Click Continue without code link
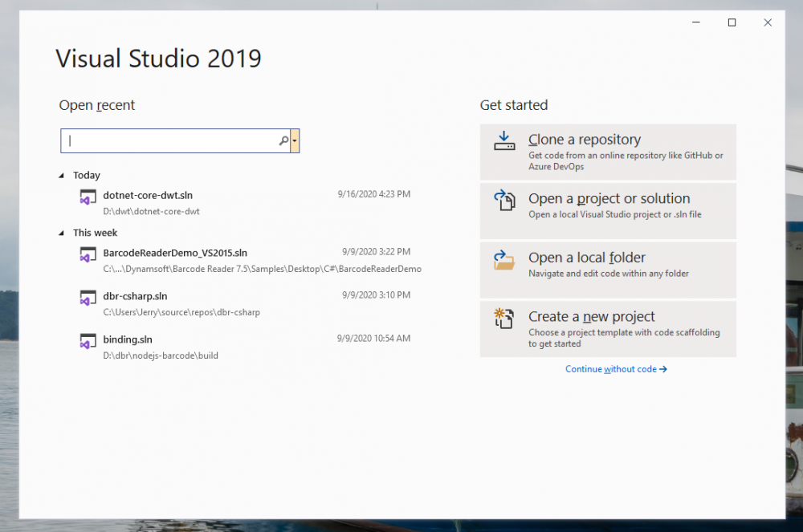The width and height of the screenshot is (803, 532). point(615,369)
